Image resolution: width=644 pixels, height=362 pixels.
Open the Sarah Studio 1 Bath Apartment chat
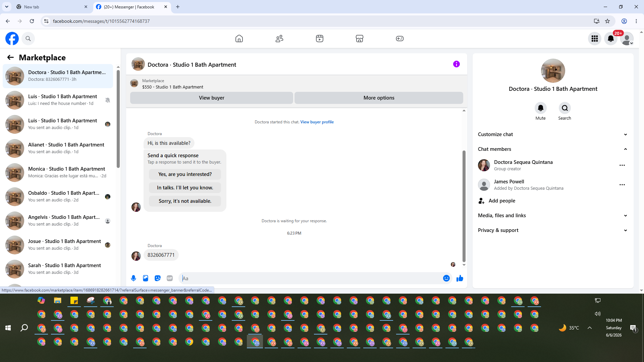[58, 269]
